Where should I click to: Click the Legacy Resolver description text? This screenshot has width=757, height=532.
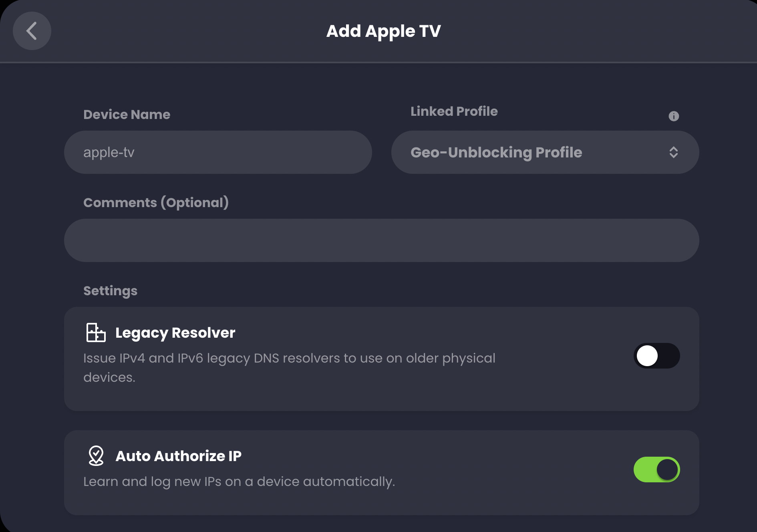point(289,368)
